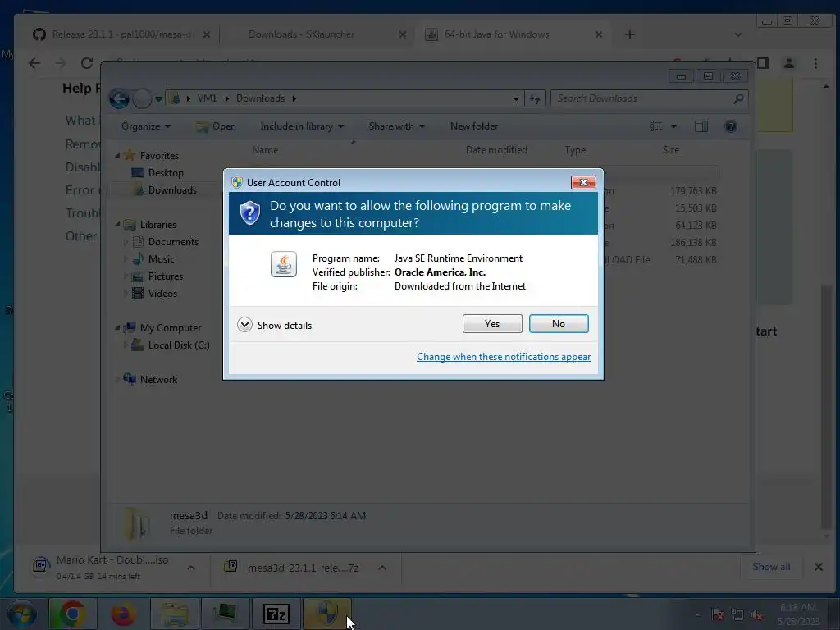Screen dimensions: 840x630
Task: Open the Share with menu
Action: 396,126
